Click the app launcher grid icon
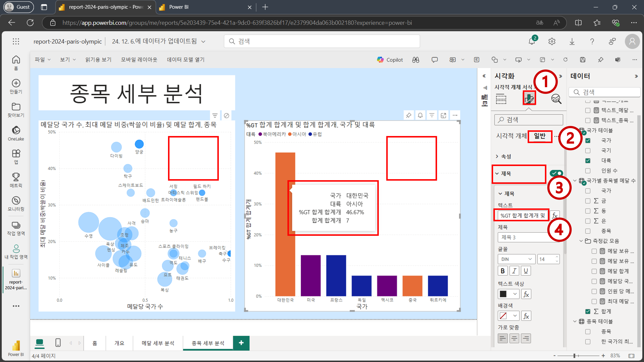This screenshot has width=644, height=362. point(16,41)
